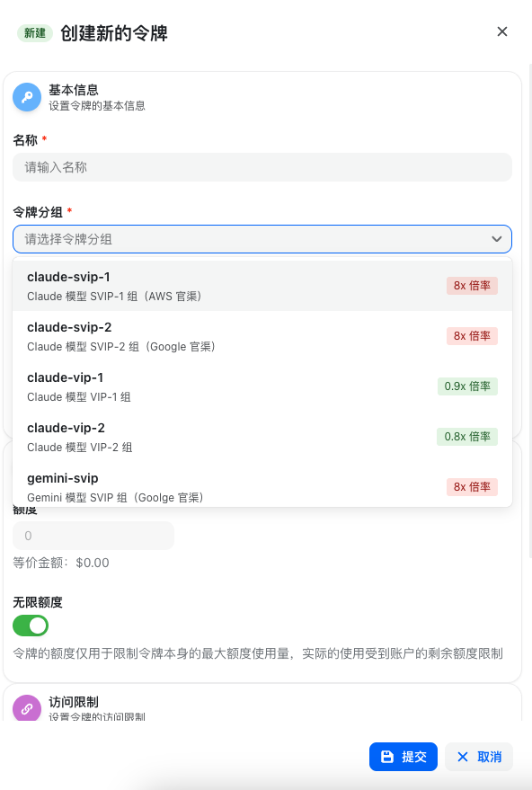Click the dropdown chevron on 令牌分组 field
Screen dimensions: 532x790
(x=496, y=239)
